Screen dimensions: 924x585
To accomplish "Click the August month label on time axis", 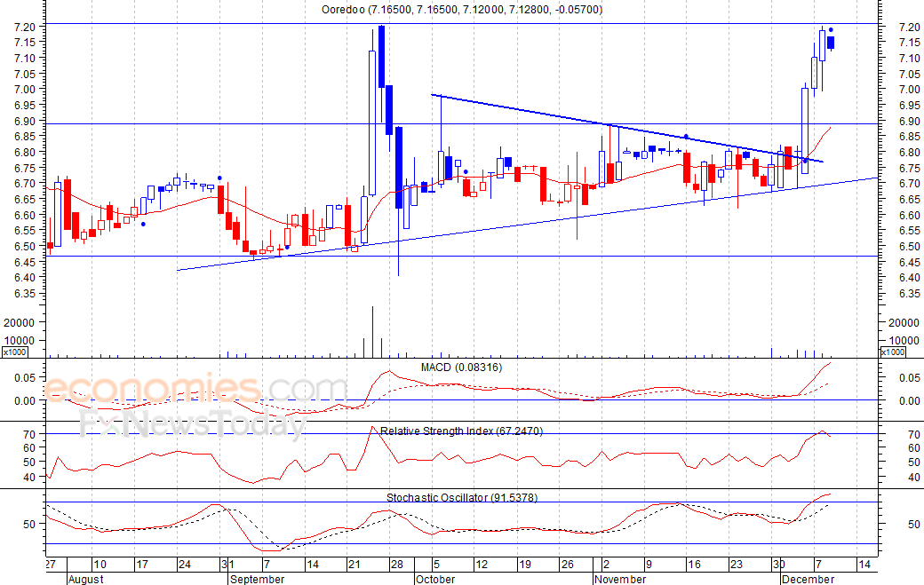I will (86, 579).
